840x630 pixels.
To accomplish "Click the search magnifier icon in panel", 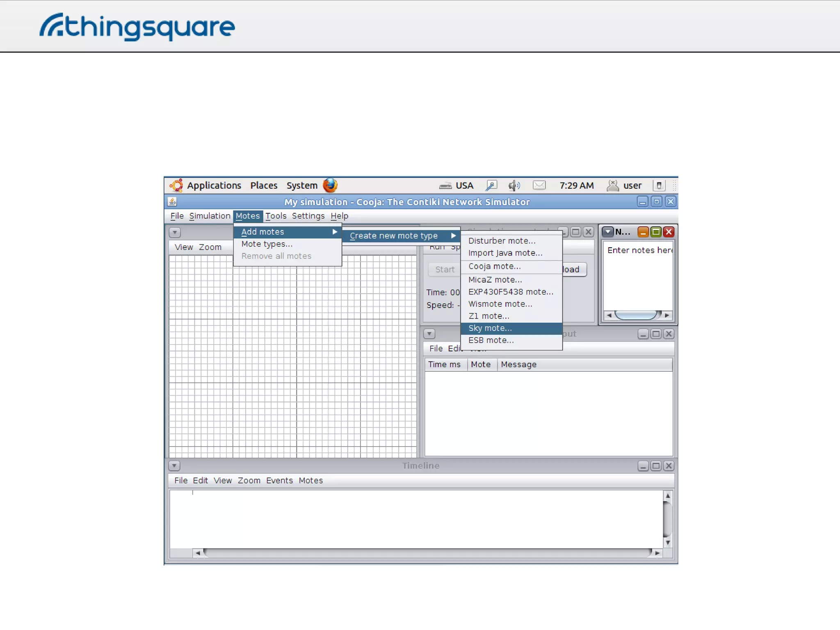I will click(x=491, y=185).
